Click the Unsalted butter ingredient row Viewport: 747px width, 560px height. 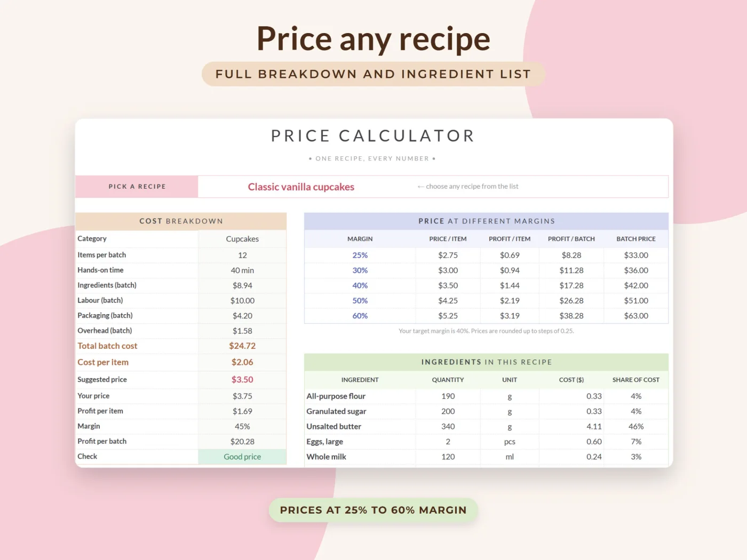coord(486,426)
